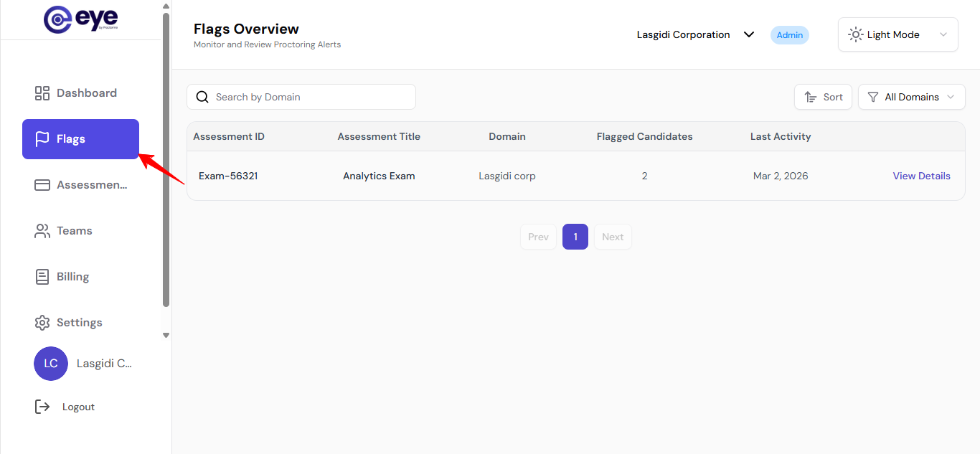Click the Flagged Candidates column header
Image resolution: width=980 pixels, height=454 pixels.
click(645, 136)
